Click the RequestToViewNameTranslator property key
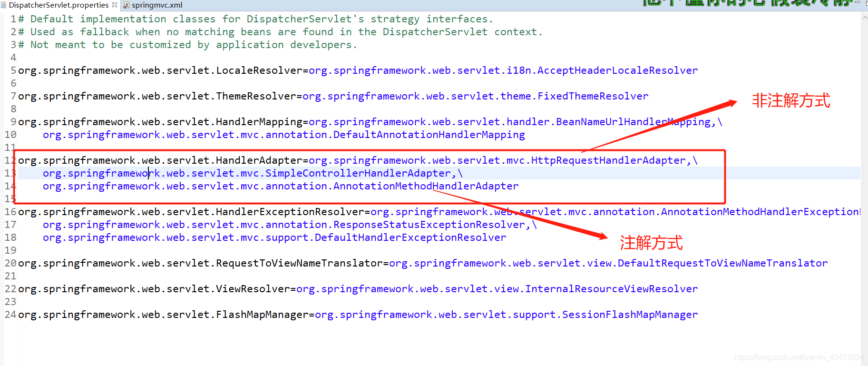This screenshot has width=868, height=366. tap(200, 263)
